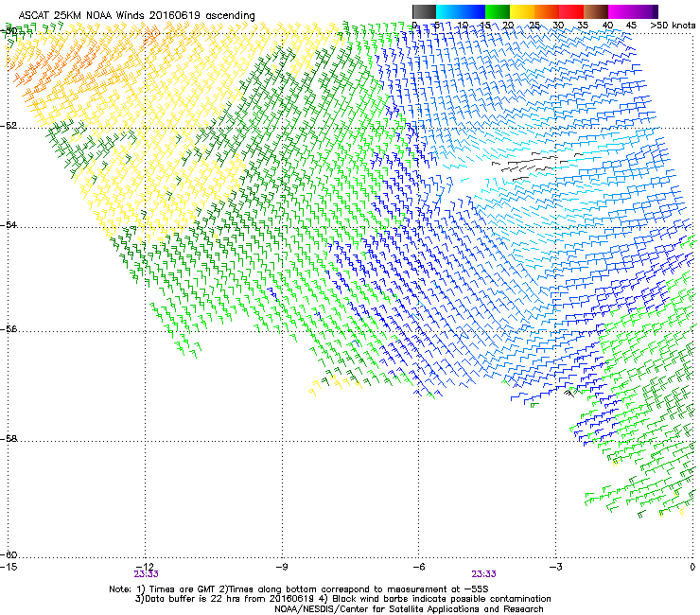The height and width of the screenshot is (615, 700).
Task: Click the "40" legend scale label
Action: (607, 26)
